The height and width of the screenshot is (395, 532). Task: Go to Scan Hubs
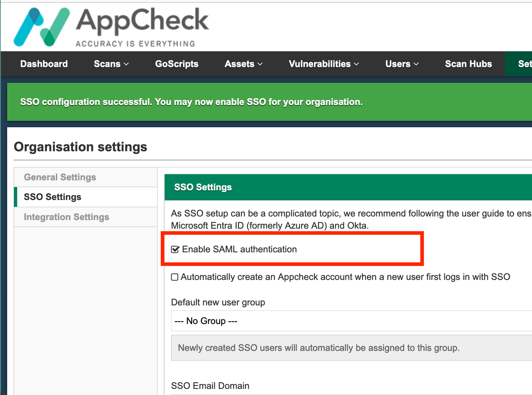(468, 64)
